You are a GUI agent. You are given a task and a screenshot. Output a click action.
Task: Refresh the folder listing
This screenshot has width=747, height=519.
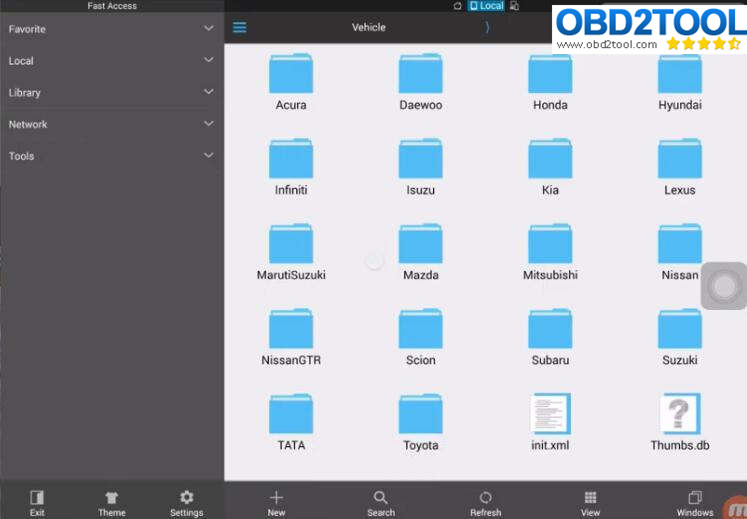pyautogui.click(x=485, y=503)
